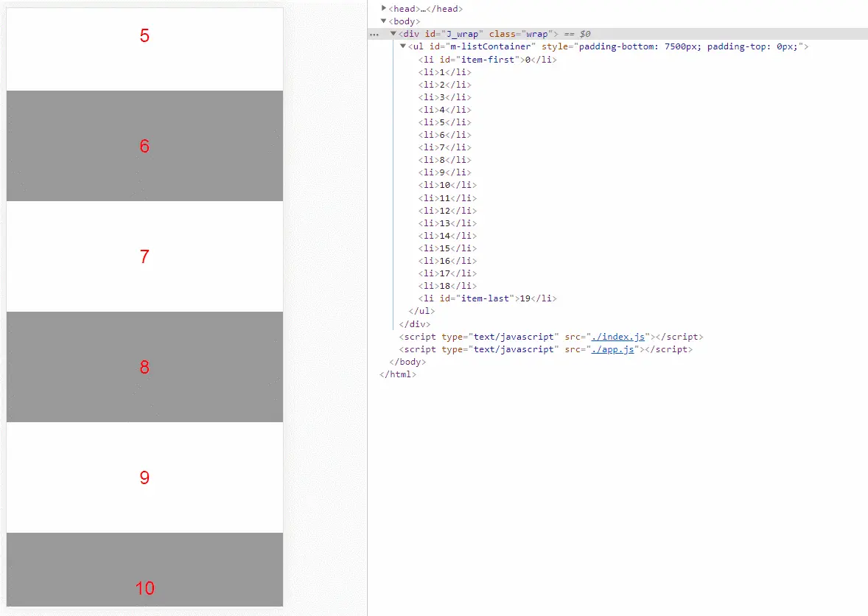
Task: Click the gray list item numbered 8
Action: point(144,367)
